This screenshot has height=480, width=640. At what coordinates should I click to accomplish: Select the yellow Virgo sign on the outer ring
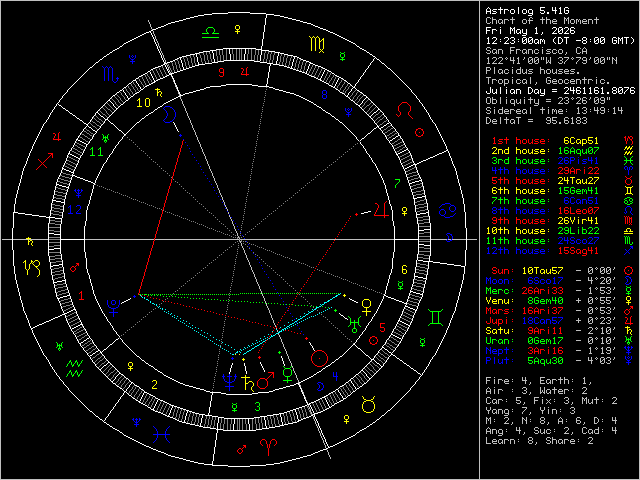click(317, 44)
